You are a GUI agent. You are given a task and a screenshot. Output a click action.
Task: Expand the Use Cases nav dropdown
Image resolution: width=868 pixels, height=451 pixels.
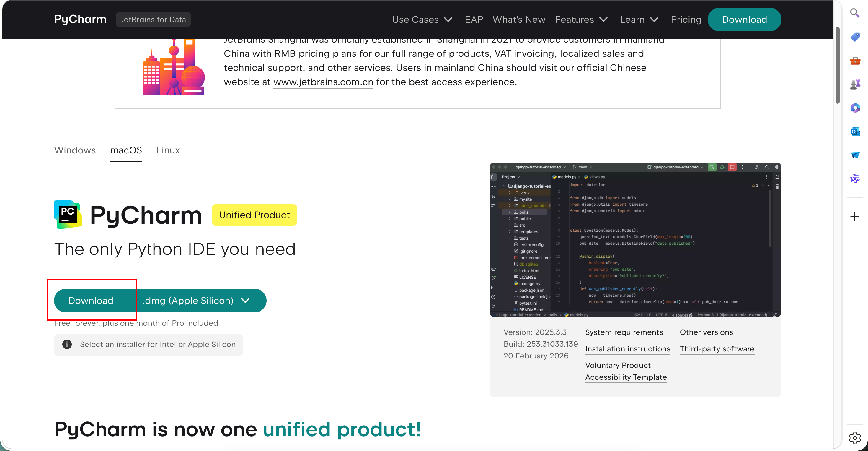[422, 20]
